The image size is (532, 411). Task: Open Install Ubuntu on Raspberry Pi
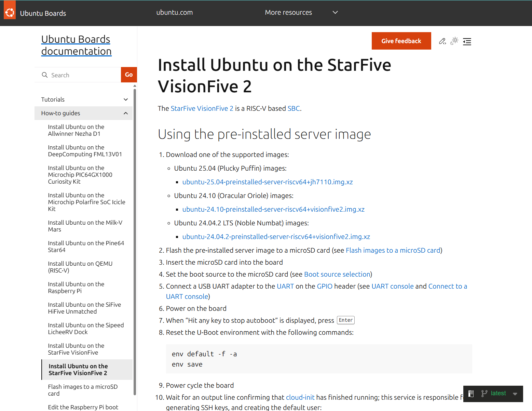76,288
